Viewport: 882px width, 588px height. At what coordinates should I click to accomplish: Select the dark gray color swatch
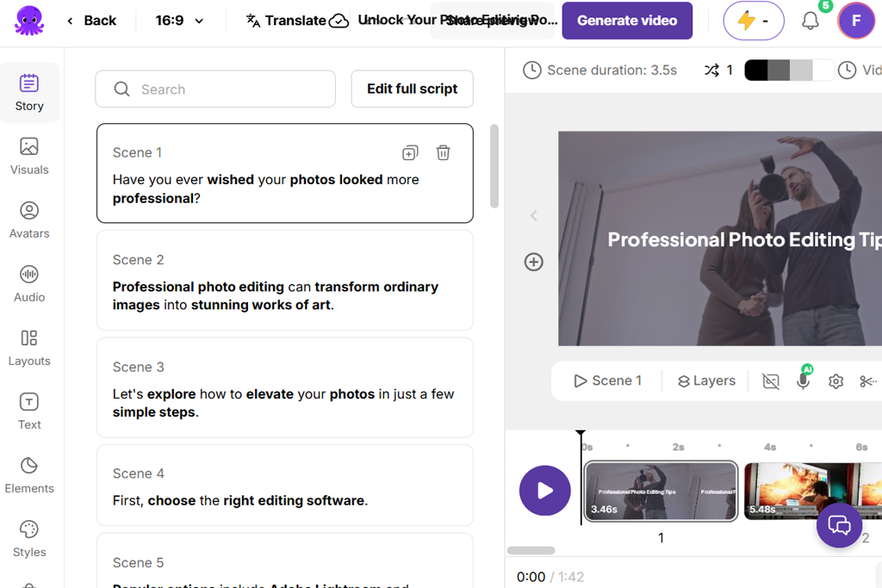(x=779, y=71)
